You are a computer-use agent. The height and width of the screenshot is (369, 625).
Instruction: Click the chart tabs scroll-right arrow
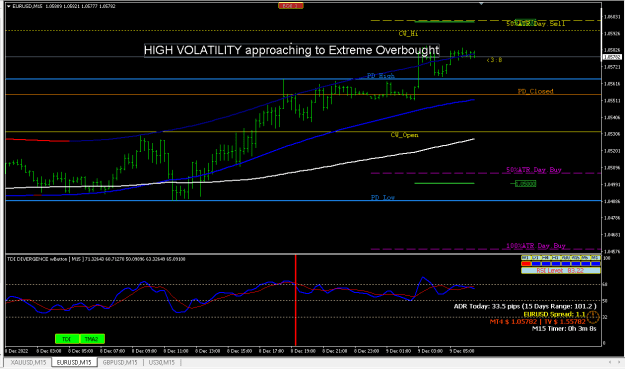620,362
